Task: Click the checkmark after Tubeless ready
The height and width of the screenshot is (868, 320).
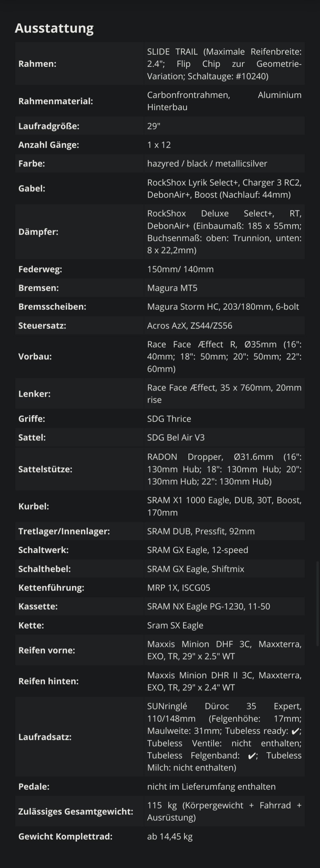Action: [295, 731]
